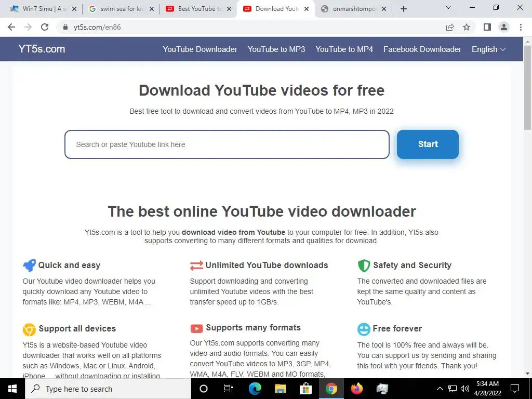Share this page via address bar icon

coord(450,27)
